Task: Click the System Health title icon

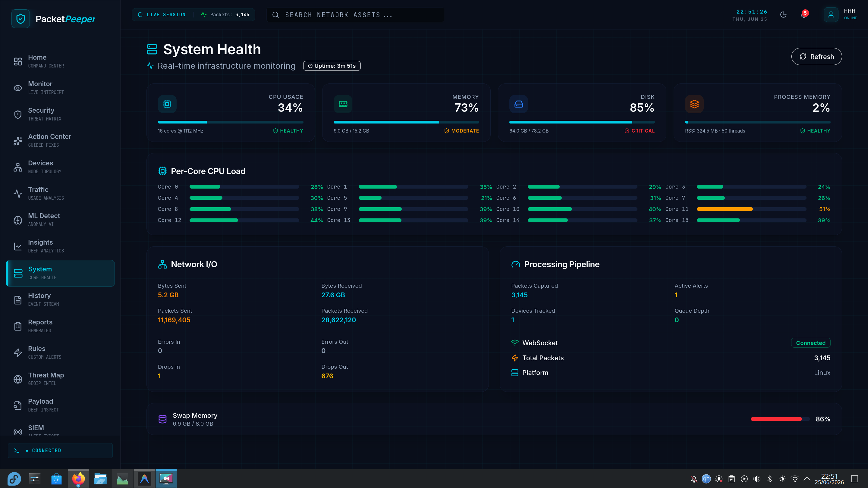Action: (152, 49)
